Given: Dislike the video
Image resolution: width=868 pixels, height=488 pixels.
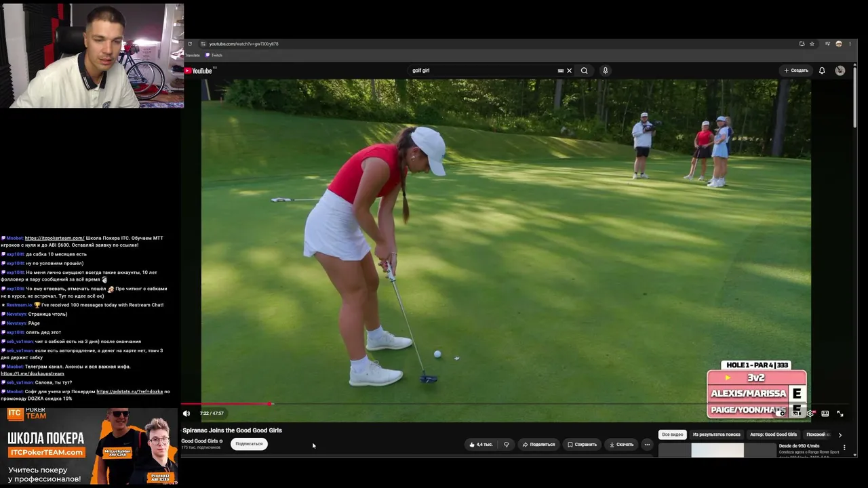Looking at the screenshot, I should point(506,445).
